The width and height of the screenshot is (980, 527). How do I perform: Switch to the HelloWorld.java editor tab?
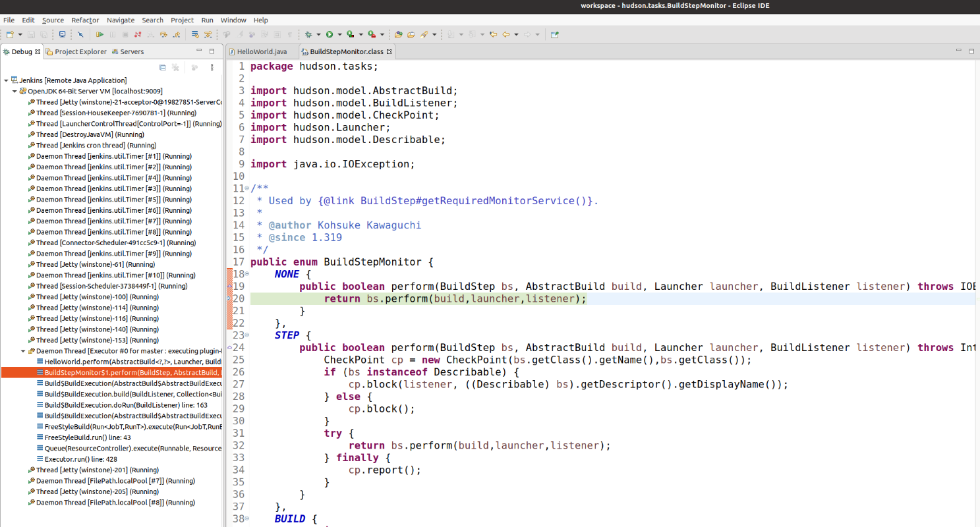click(x=262, y=51)
